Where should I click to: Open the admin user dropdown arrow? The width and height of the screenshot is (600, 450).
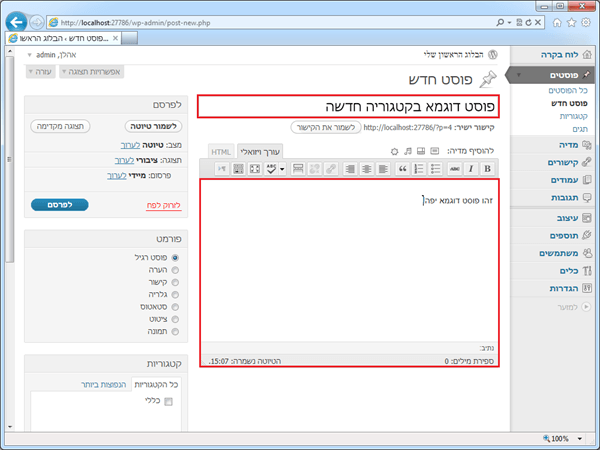29,55
